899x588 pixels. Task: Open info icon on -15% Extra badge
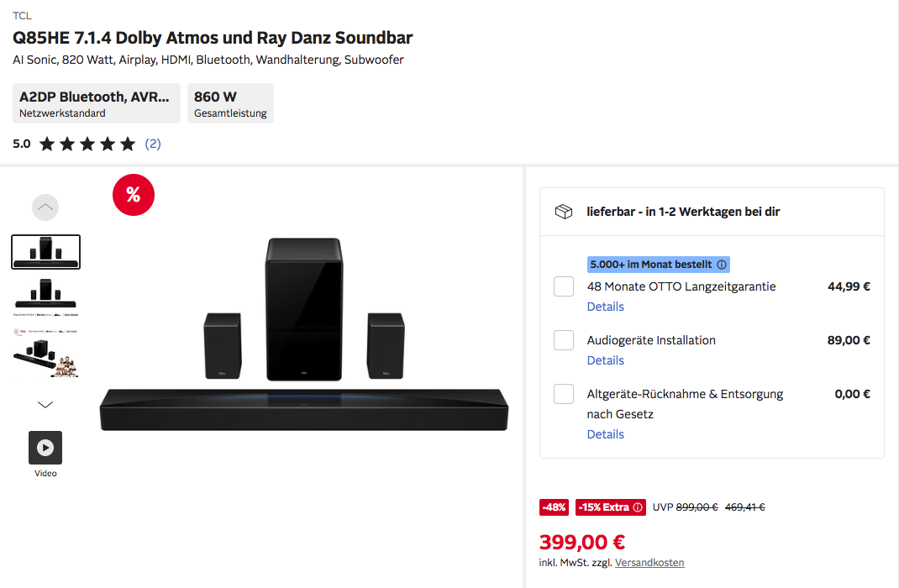(x=638, y=507)
